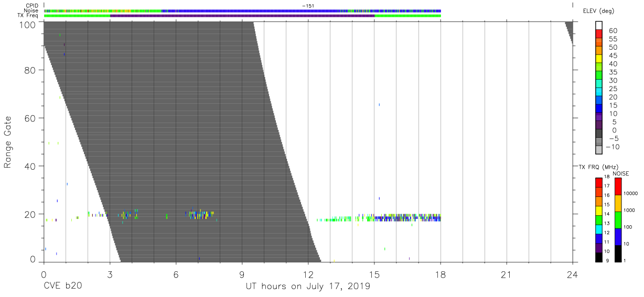The image size is (644, 297).
Task: Click the '45' label on the ELEV colorbar
Action: (612, 56)
